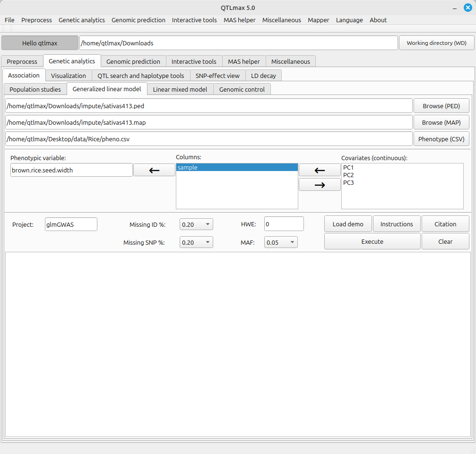Image resolution: width=476 pixels, height=454 pixels.
Task: Click the HWE input field
Action: (x=284, y=224)
